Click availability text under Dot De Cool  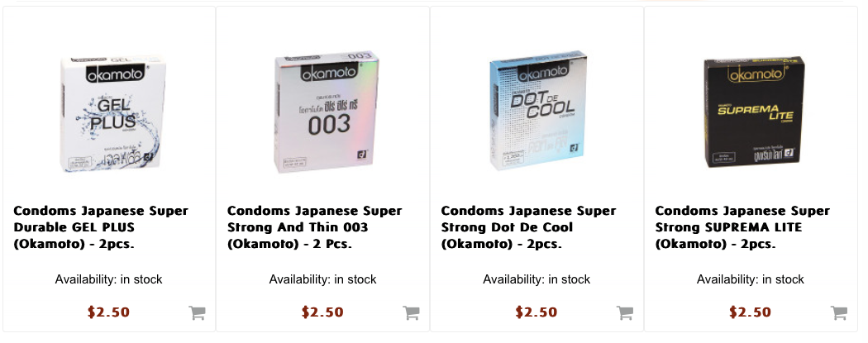[537, 279]
